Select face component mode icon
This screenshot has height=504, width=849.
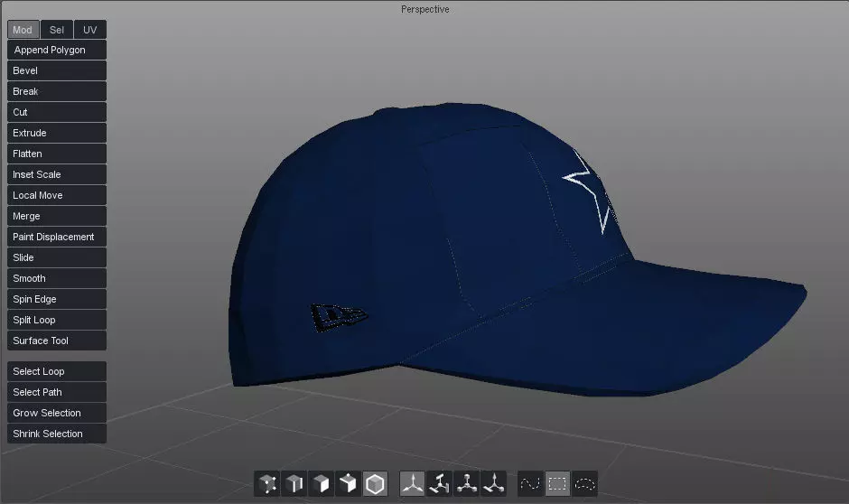pyautogui.click(x=321, y=483)
